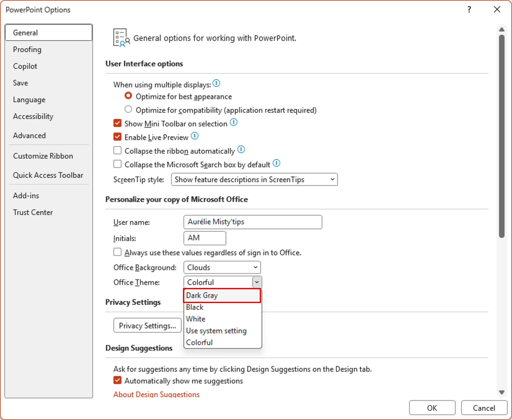Click into the User name field
Image resolution: width=512 pixels, height=420 pixels.
(252, 222)
